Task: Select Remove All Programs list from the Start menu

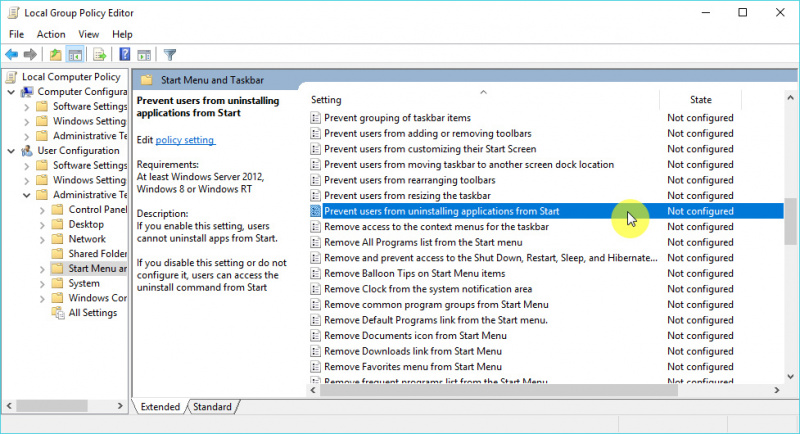Action: pyautogui.click(x=423, y=242)
